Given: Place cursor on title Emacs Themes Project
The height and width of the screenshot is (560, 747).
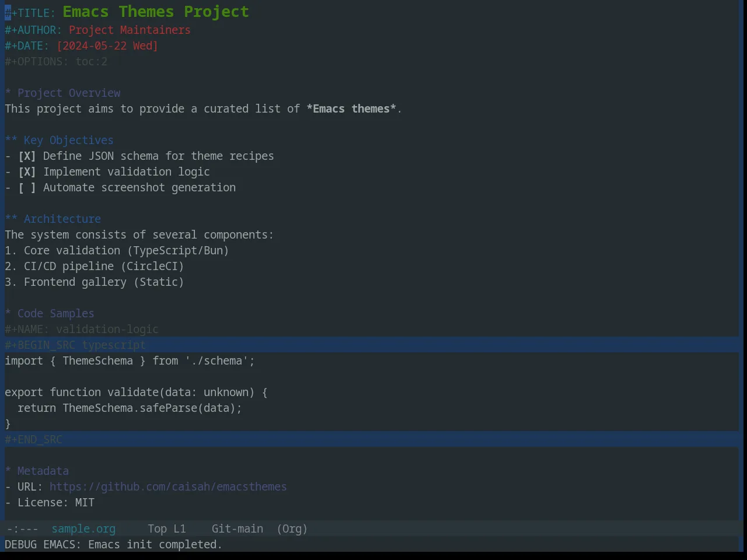Looking at the screenshot, I should coord(156,12).
